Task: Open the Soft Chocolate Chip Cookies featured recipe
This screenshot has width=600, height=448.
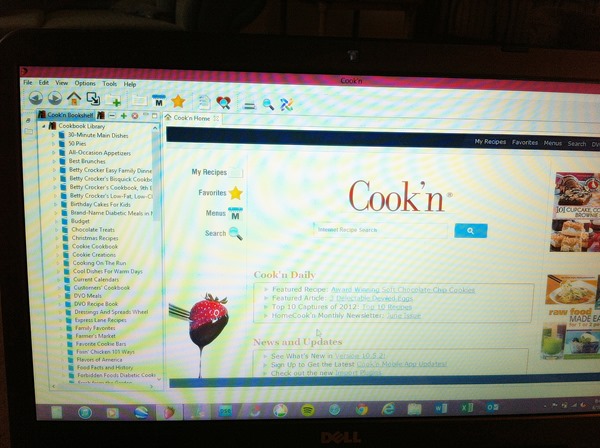Action: (x=403, y=290)
